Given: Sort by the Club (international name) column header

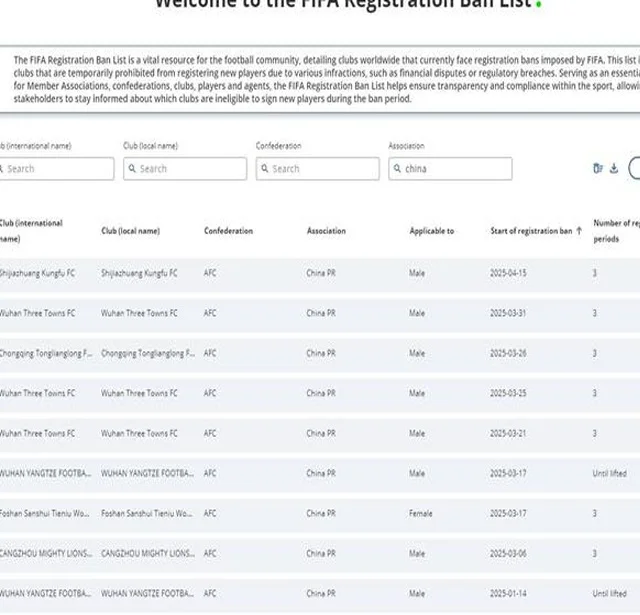Looking at the screenshot, I should (31, 231).
